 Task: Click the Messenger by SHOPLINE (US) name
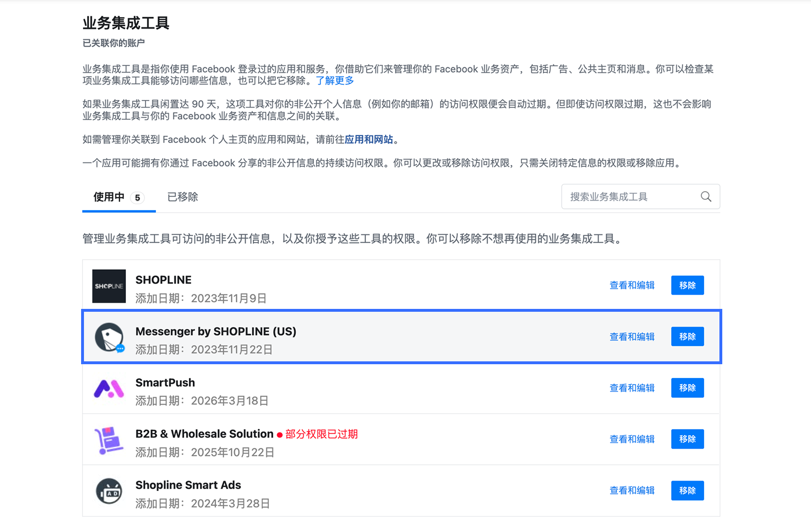pyautogui.click(x=216, y=331)
